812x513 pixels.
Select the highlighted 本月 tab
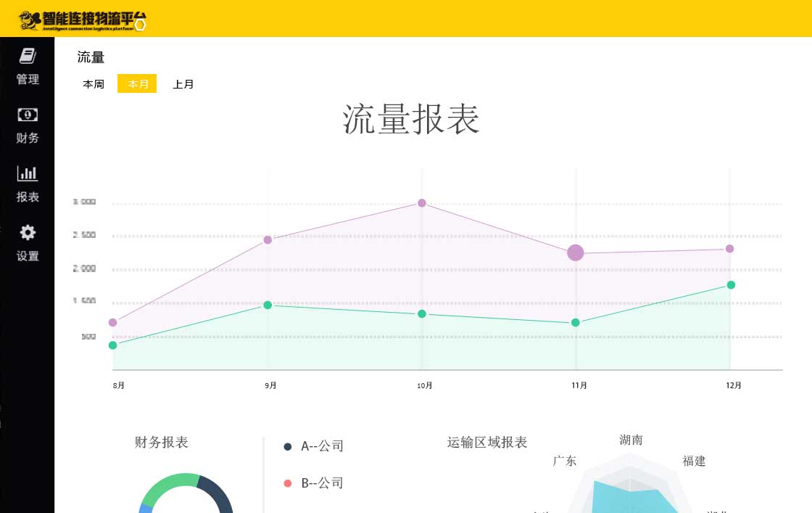pyautogui.click(x=138, y=84)
